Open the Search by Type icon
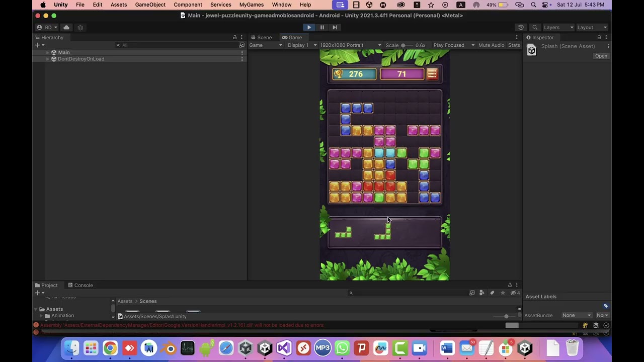Image resolution: width=644 pixels, height=362 pixels. tap(482, 293)
